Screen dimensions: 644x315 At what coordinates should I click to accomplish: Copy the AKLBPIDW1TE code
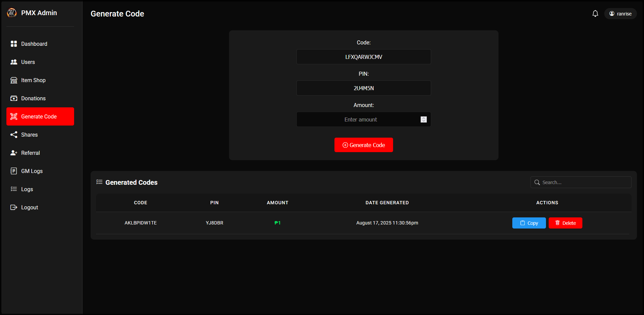pos(529,223)
